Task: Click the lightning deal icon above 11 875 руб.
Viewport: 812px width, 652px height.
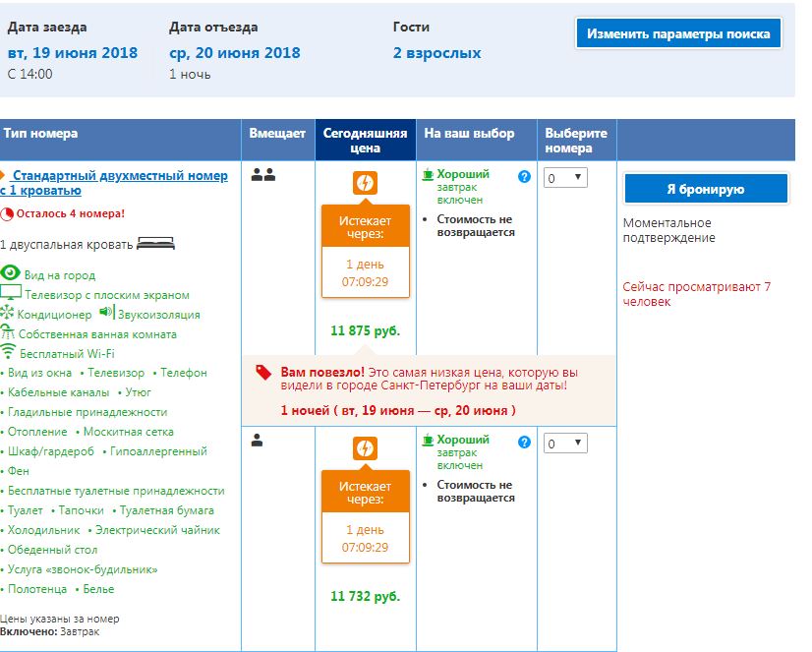Action: tap(365, 183)
